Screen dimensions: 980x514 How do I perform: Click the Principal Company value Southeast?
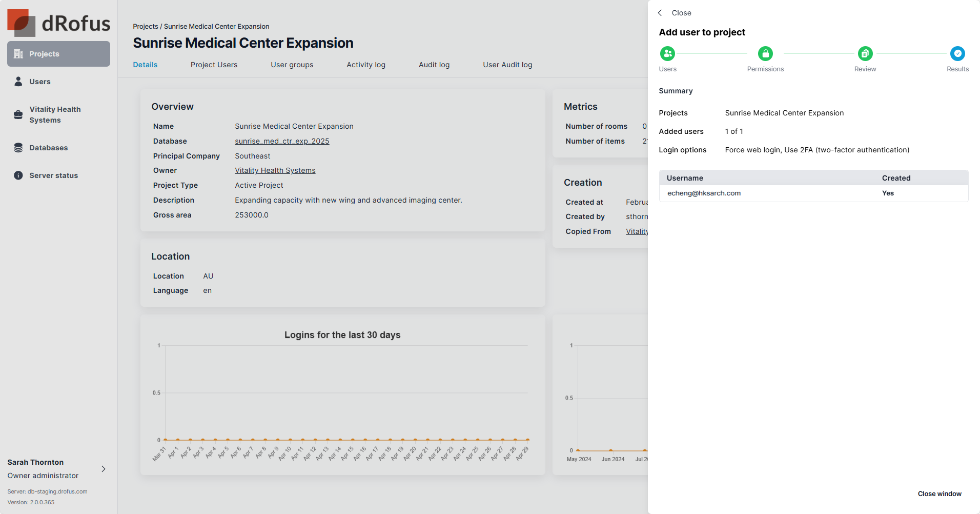[x=253, y=156]
